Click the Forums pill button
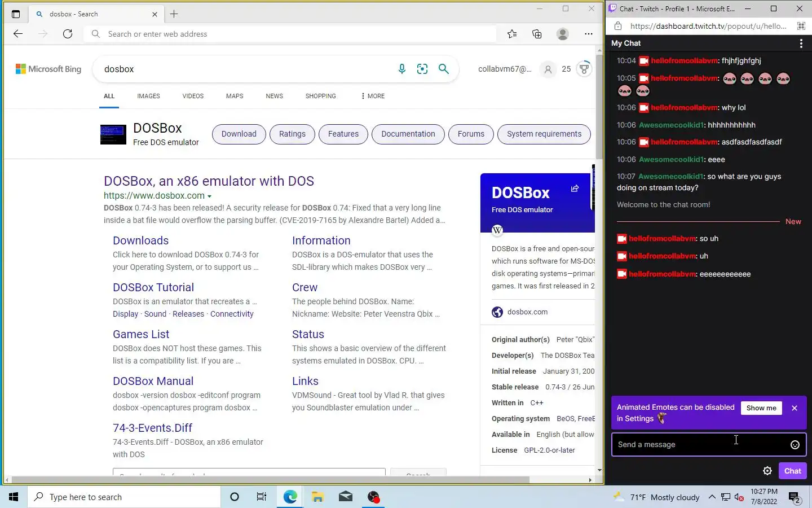 pos(471,134)
